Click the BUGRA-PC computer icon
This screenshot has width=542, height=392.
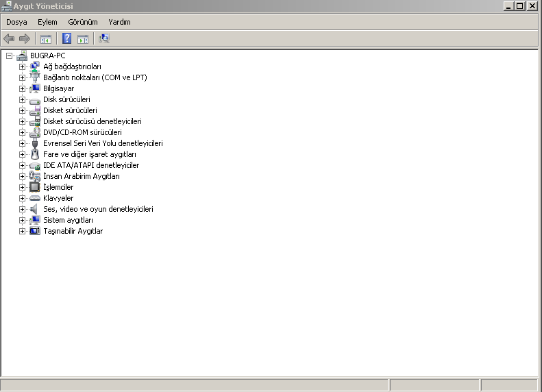click(x=22, y=56)
